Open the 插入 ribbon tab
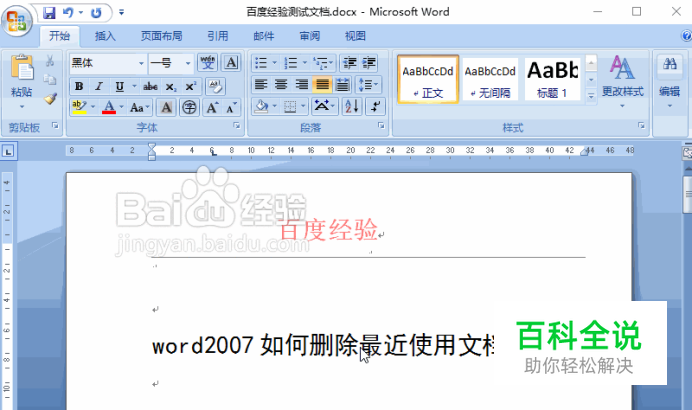Viewport: 692px width, 410px height. 105,36
